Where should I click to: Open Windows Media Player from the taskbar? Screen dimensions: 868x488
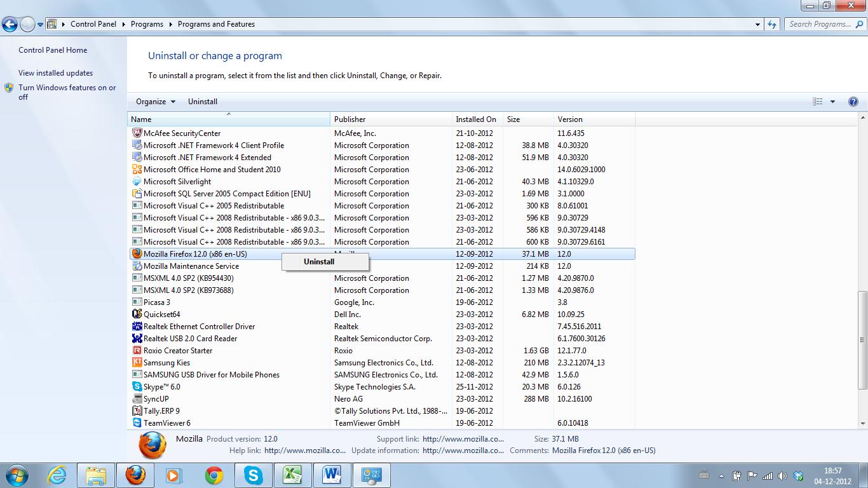coord(173,475)
